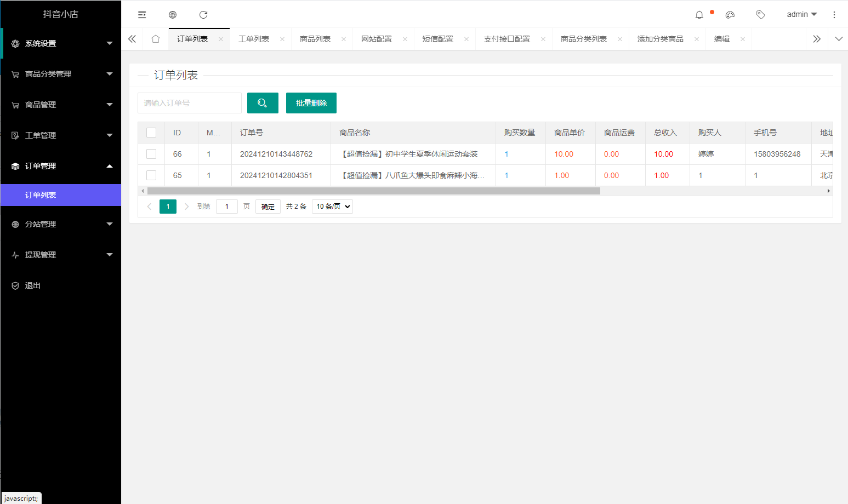Click the globe language icon in toolbar
This screenshot has height=504, width=848.
[173, 14]
